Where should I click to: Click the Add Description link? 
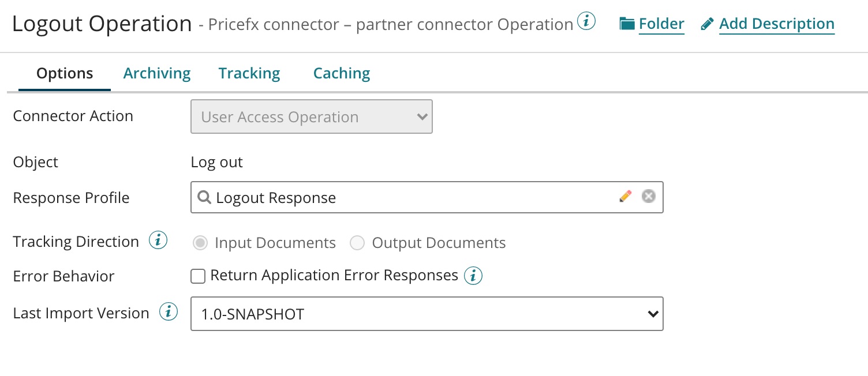776,24
